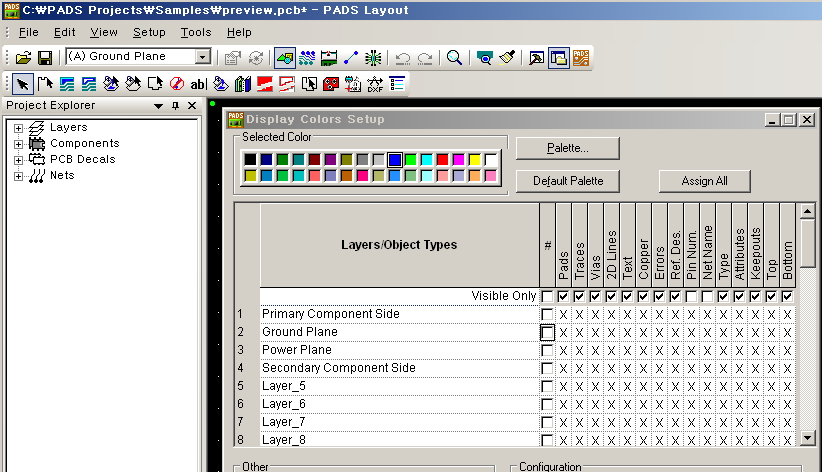The image size is (822, 472).
Task: Select the Zoom magnifier tool
Action: click(455, 58)
